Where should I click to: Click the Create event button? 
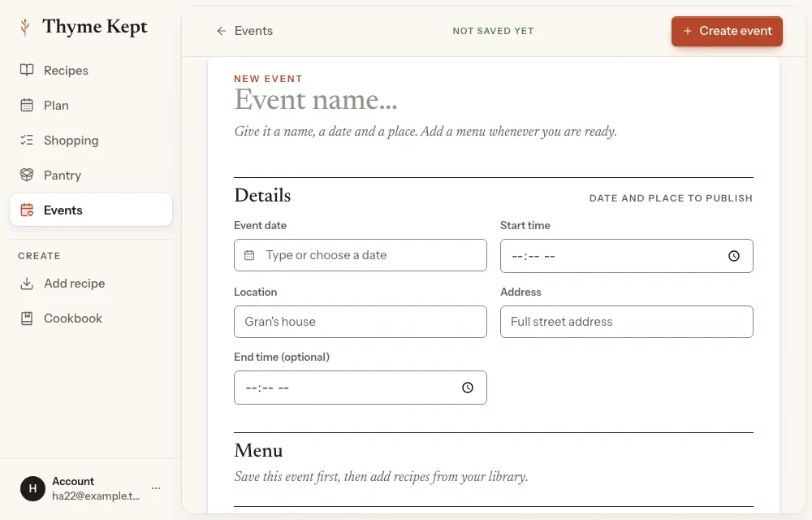(x=727, y=31)
